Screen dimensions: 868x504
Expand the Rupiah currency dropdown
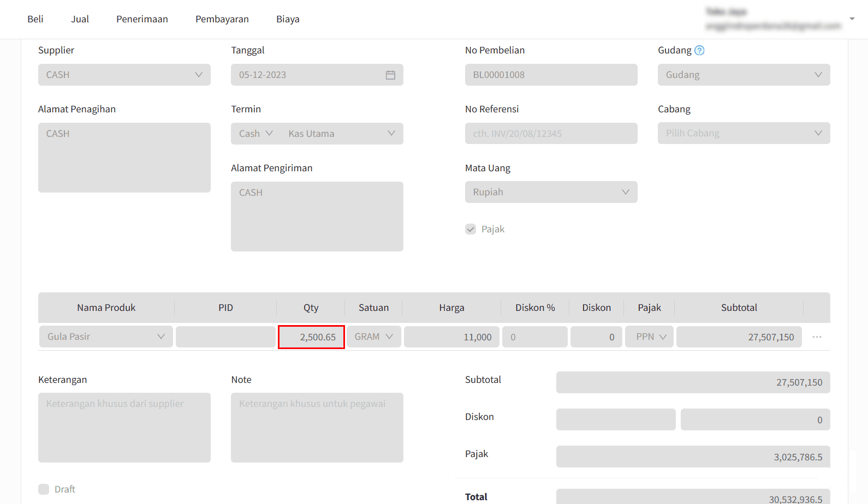(551, 192)
